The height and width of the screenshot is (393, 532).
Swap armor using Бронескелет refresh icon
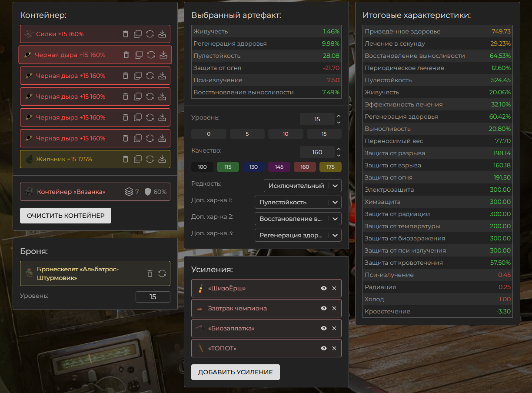pyautogui.click(x=162, y=273)
